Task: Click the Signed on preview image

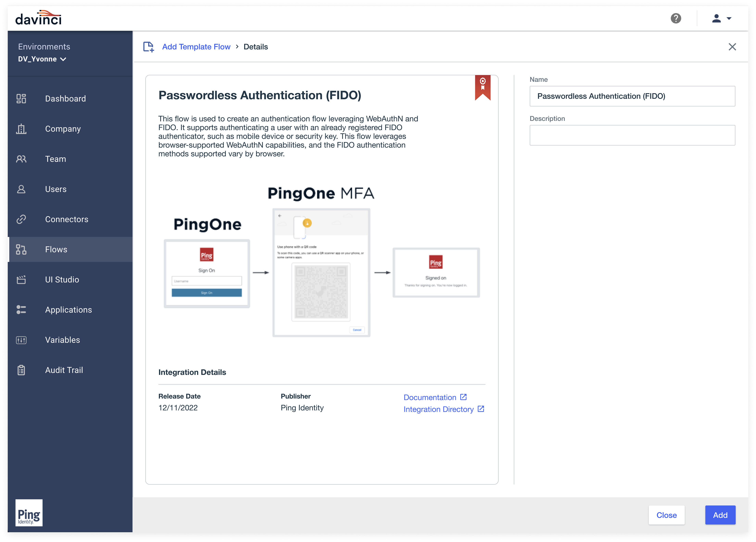Action: [436, 273]
